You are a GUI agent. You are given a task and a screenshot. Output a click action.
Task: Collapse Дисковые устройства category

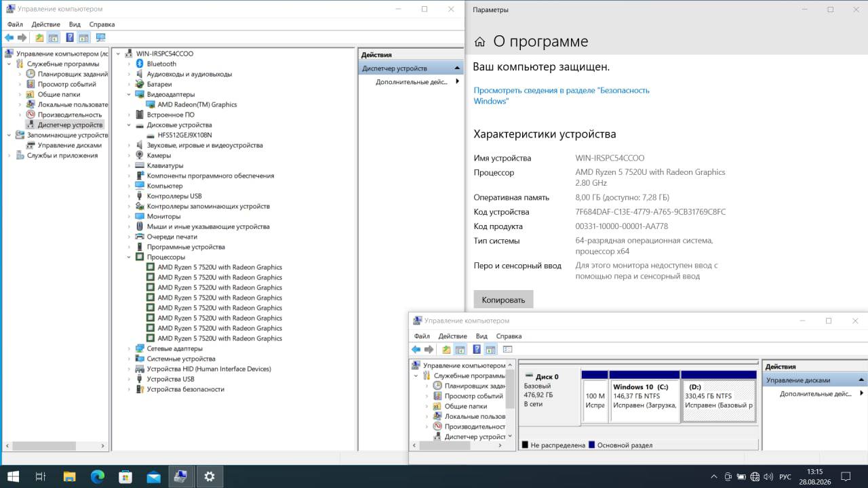point(130,125)
